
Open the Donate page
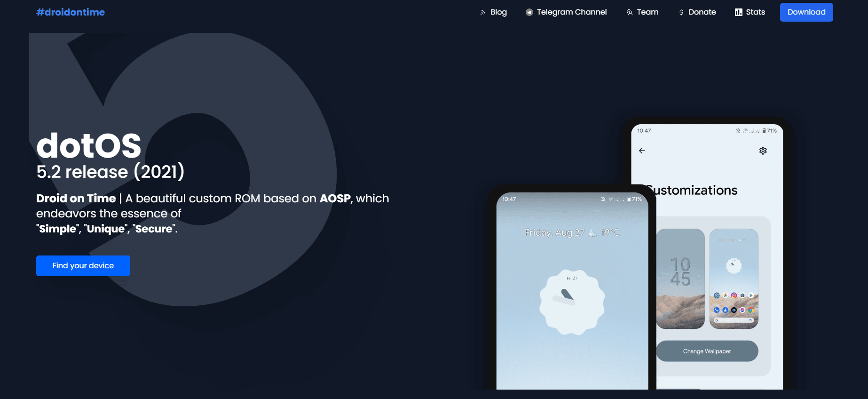click(x=697, y=12)
